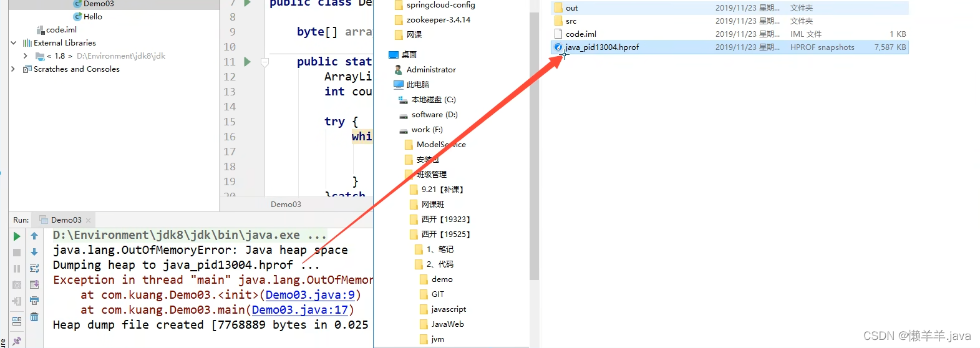The width and height of the screenshot is (980, 348).
Task: Clear console with trash icon
Action: (x=34, y=317)
